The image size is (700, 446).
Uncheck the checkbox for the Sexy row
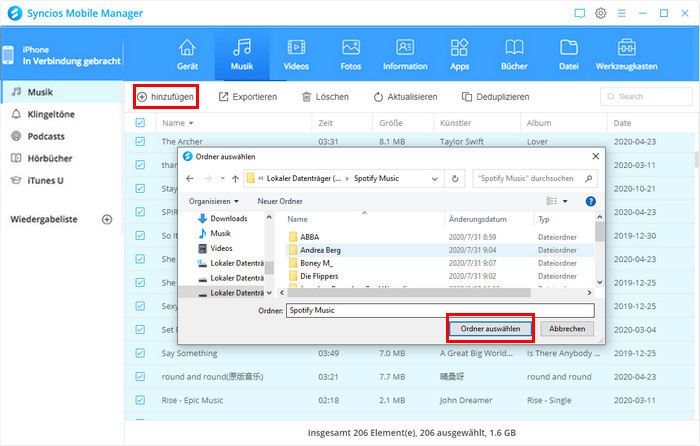(140, 306)
